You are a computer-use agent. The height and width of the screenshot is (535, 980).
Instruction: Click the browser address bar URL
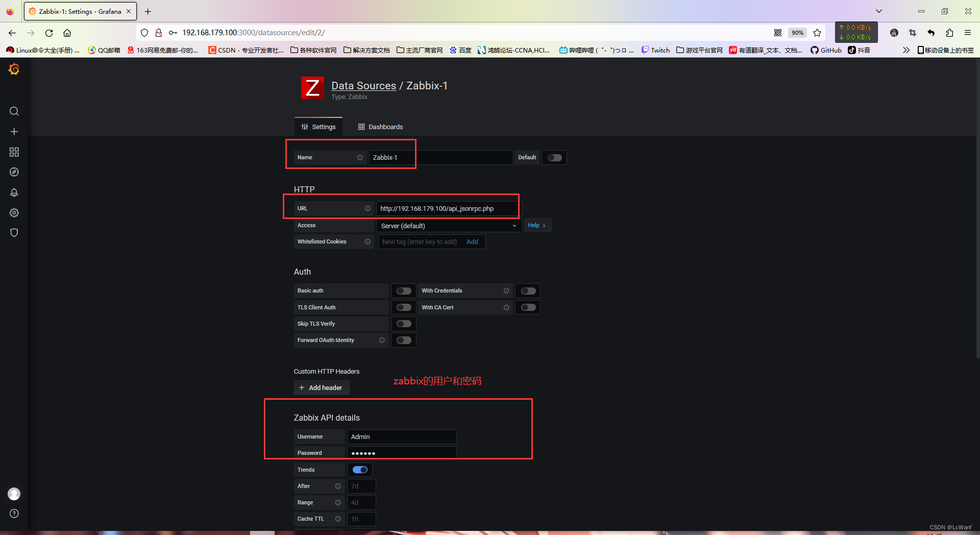pos(253,33)
